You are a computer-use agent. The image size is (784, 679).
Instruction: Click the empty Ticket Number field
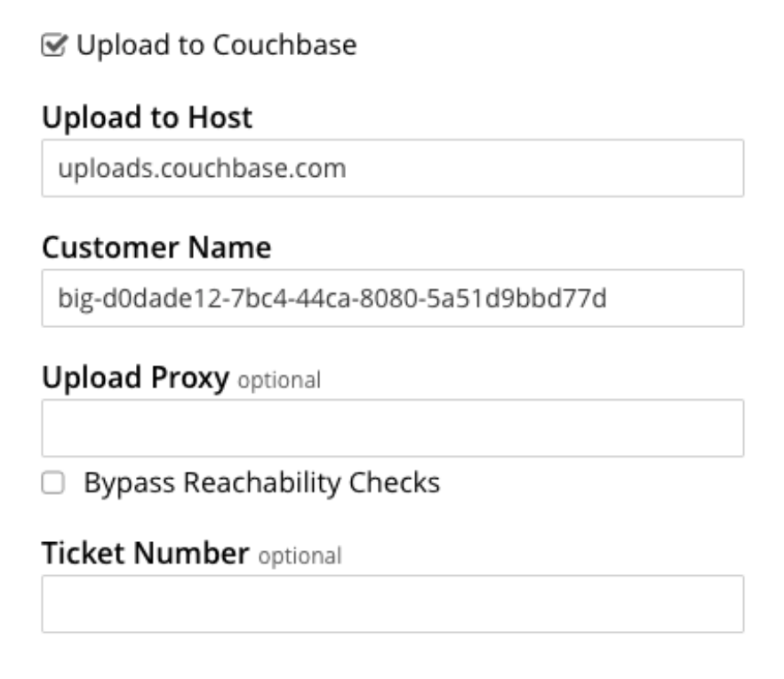(392, 603)
